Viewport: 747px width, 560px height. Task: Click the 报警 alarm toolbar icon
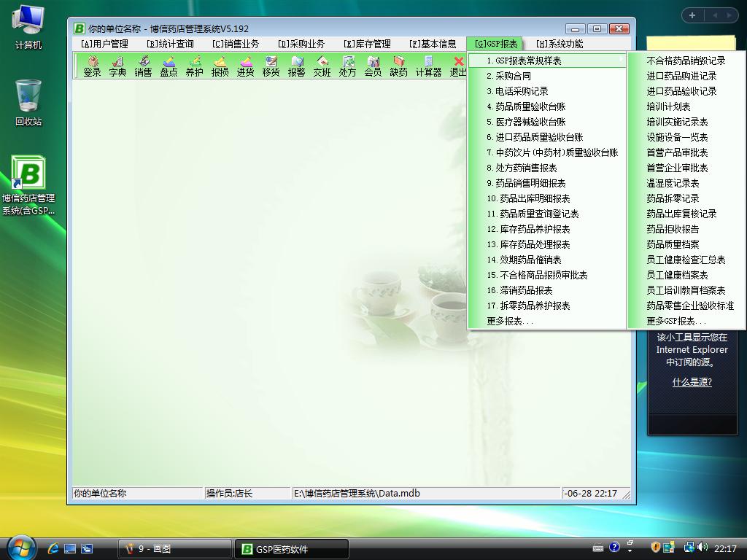pos(296,66)
